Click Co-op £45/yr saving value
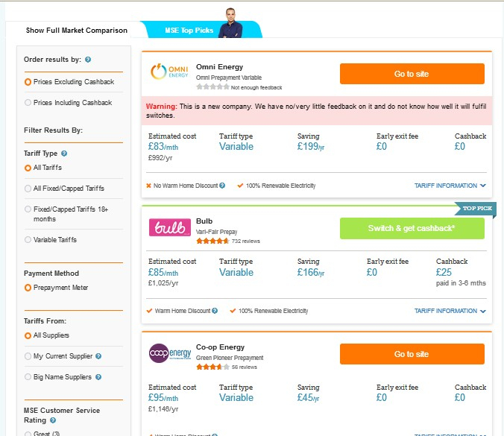Image resolution: width=504 pixels, height=436 pixels. pyautogui.click(x=308, y=398)
